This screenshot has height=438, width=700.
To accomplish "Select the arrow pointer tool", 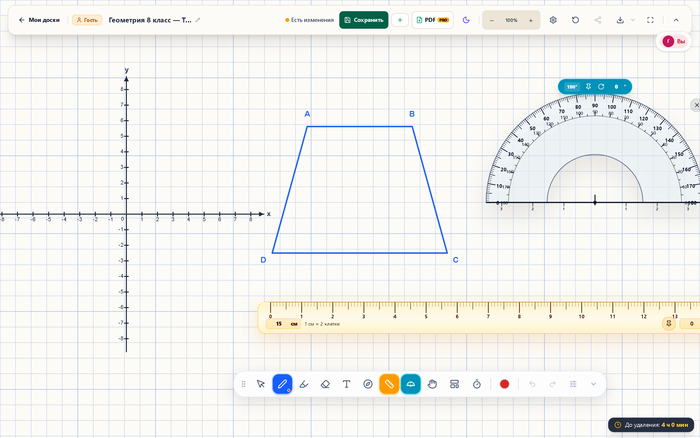I will pos(261,384).
